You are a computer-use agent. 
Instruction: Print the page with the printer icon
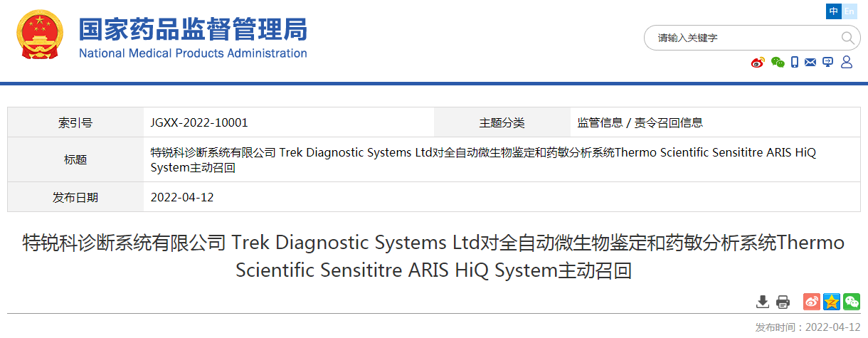click(x=783, y=302)
